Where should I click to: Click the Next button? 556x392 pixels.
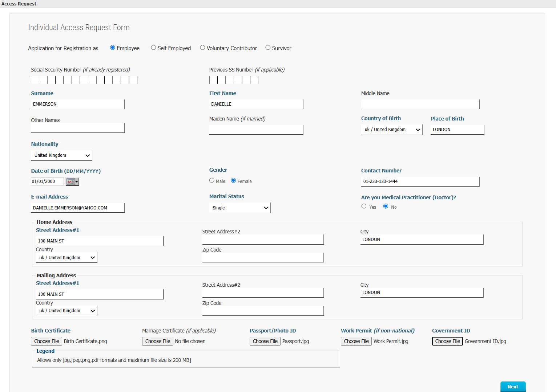pos(513,387)
